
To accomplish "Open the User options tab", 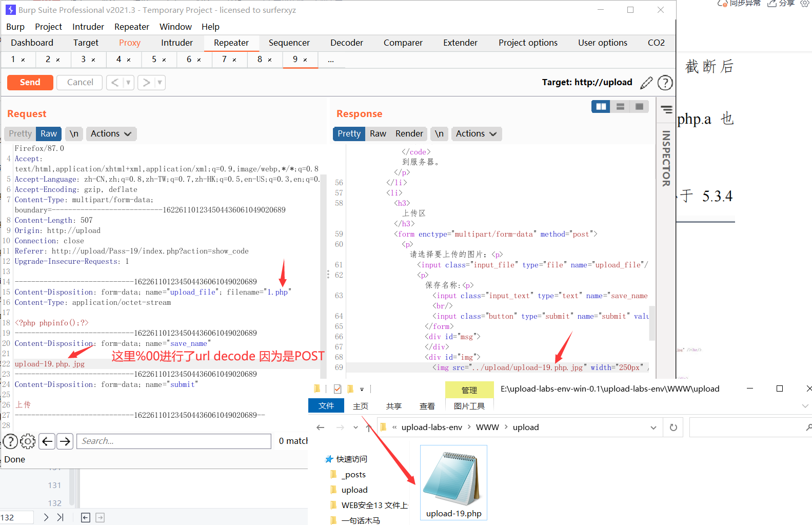I will pyautogui.click(x=603, y=43).
